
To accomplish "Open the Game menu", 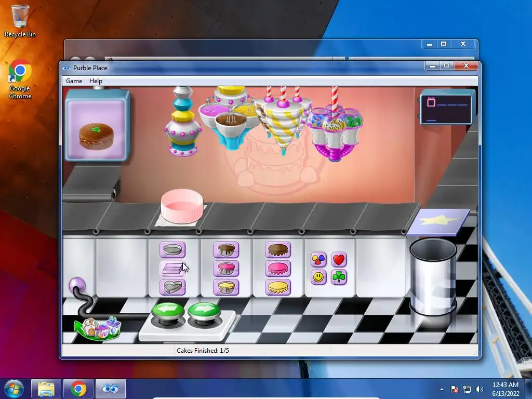I will (74, 81).
